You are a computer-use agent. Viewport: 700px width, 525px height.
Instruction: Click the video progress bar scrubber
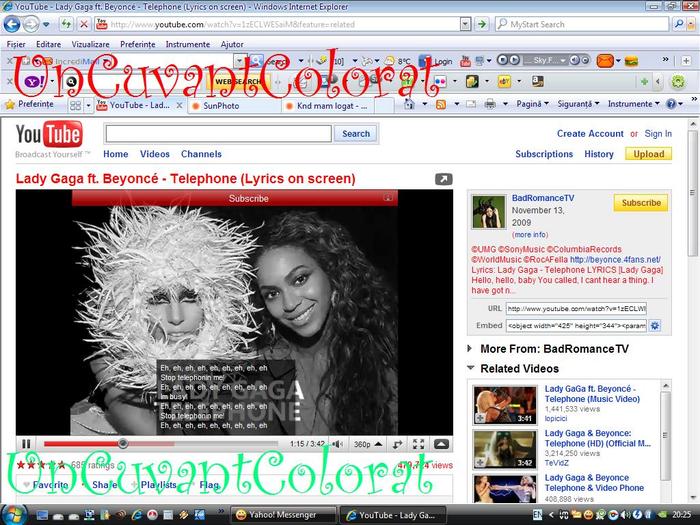123,443
